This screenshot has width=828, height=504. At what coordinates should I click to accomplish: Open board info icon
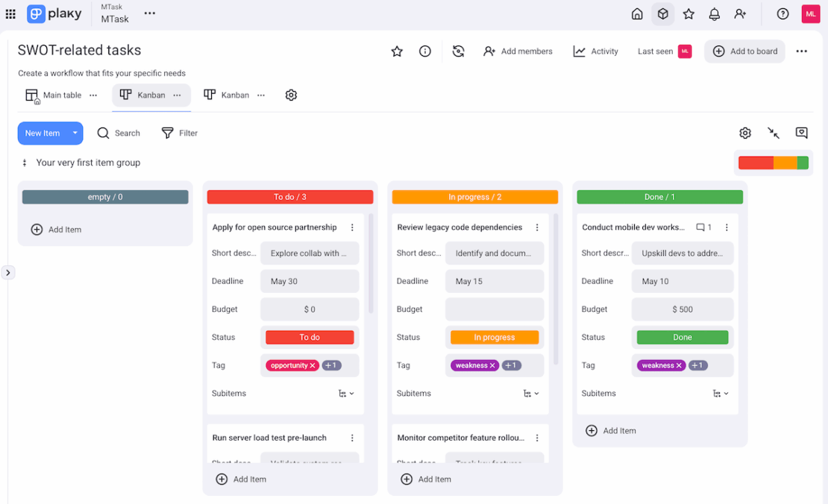click(x=425, y=51)
